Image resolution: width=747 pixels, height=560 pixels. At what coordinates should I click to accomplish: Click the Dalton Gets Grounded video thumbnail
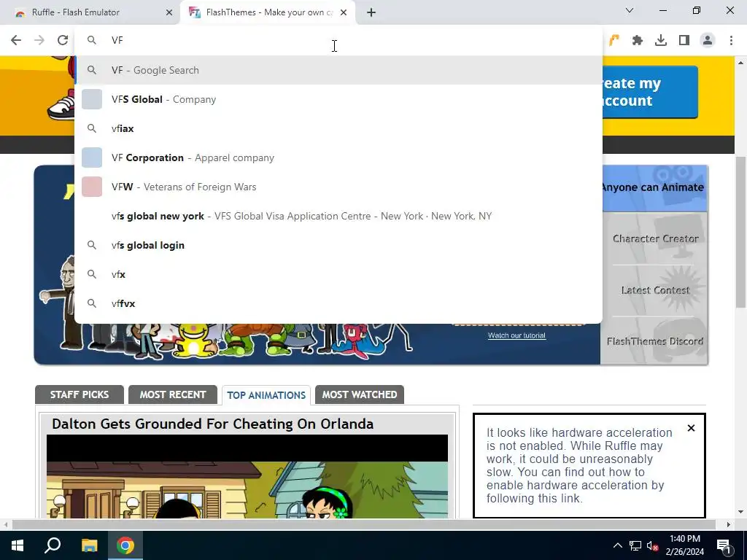click(x=247, y=476)
